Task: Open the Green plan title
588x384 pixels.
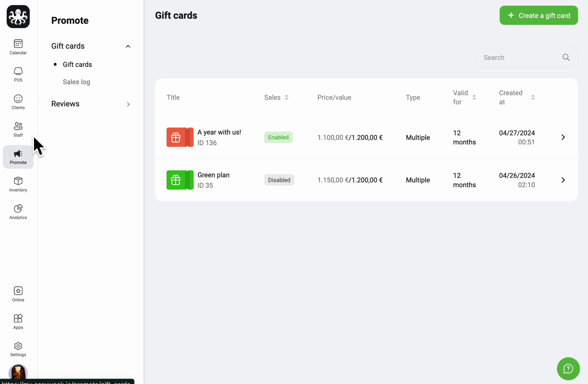Action: point(214,175)
